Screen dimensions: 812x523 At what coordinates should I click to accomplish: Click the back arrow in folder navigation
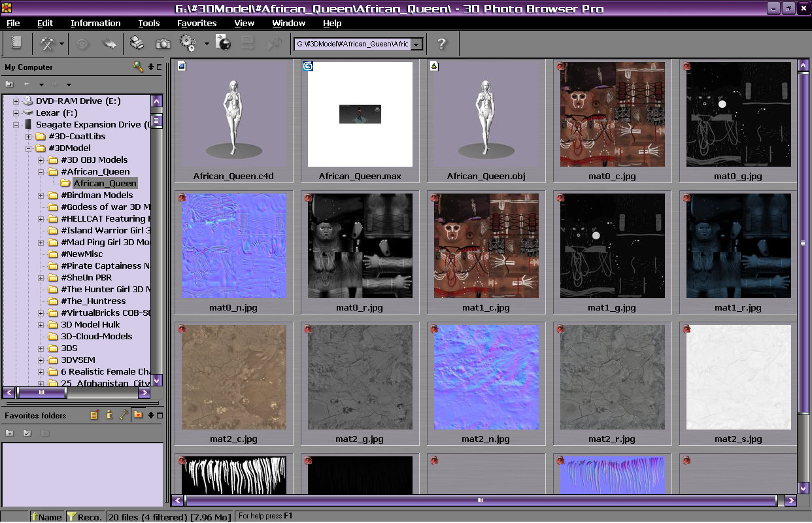click(x=27, y=84)
